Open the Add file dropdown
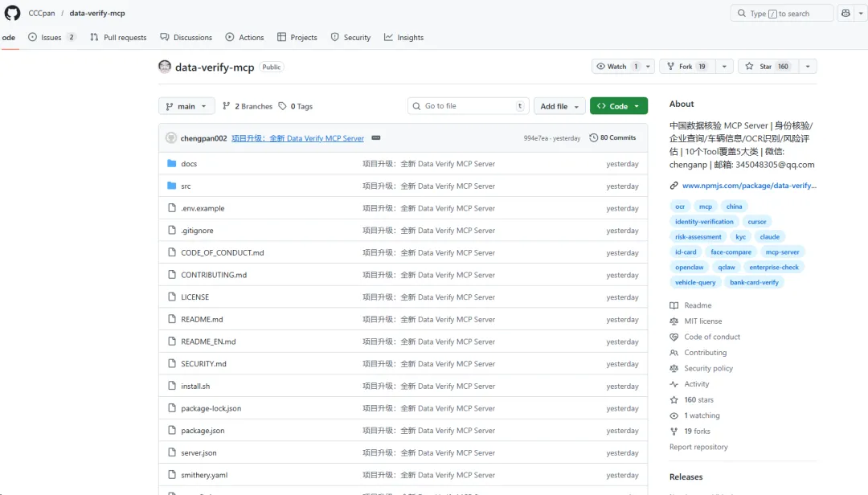 (559, 106)
